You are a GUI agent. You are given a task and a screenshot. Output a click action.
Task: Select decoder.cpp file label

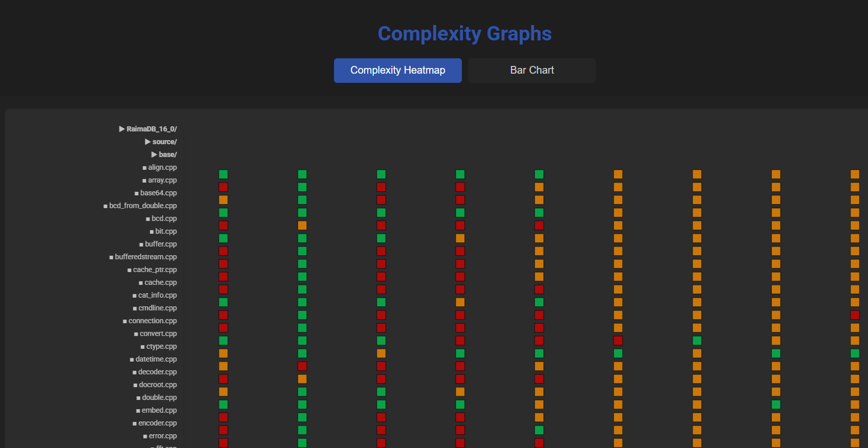coord(154,372)
